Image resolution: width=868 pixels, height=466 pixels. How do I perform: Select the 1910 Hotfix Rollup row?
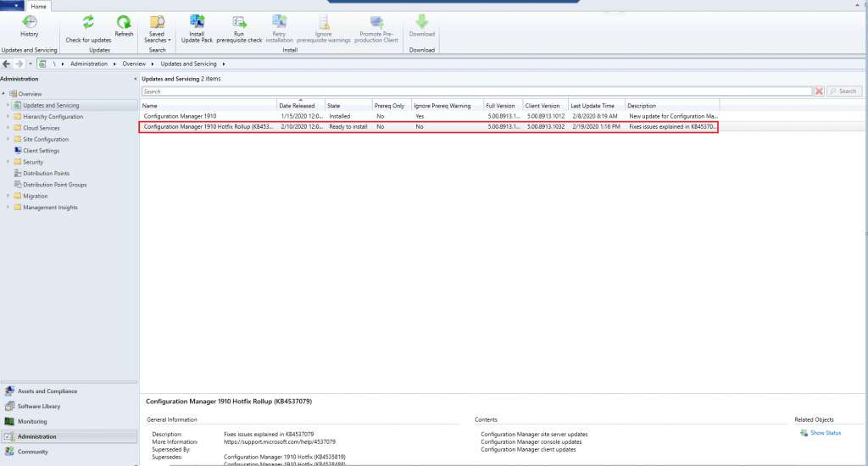[x=429, y=127]
